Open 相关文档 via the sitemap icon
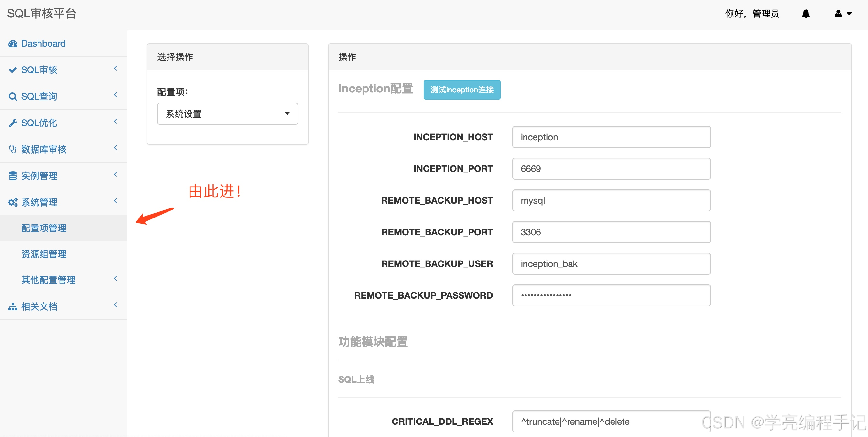 click(x=13, y=306)
